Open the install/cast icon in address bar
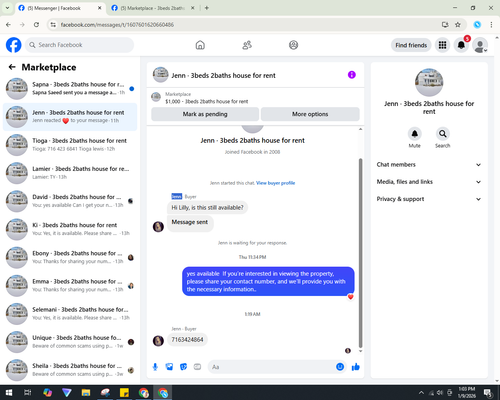500x400 pixels. tap(445, 25)
